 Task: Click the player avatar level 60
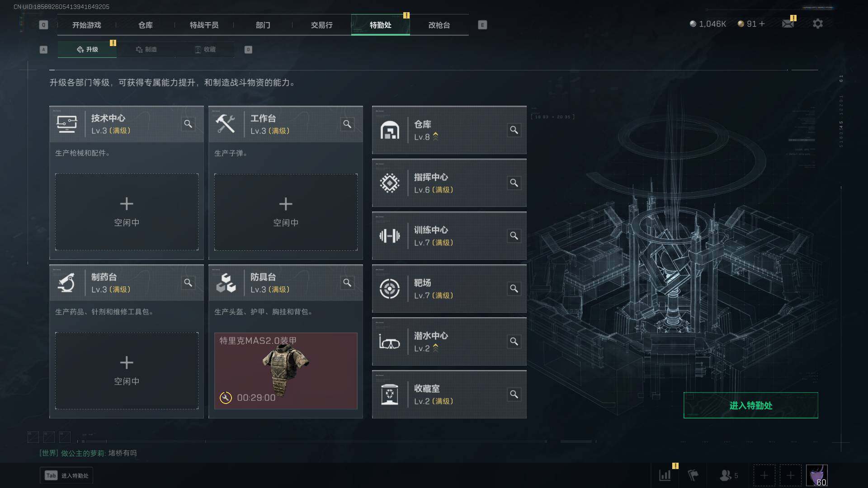click(x=816, y=475)
